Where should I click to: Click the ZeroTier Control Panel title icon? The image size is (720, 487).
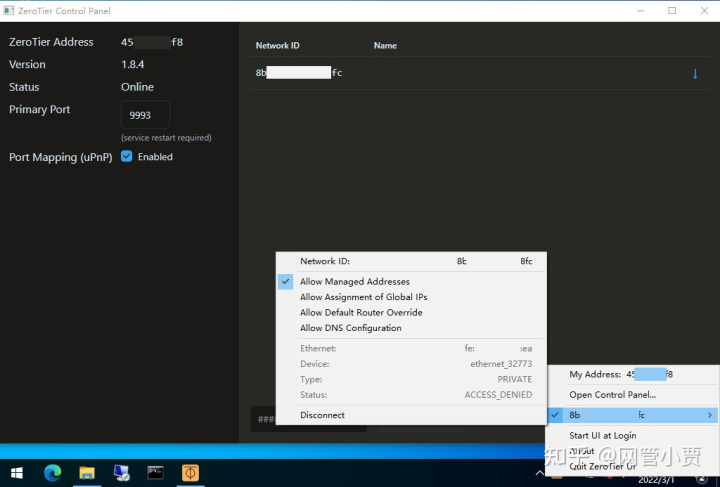coord(9,11)
